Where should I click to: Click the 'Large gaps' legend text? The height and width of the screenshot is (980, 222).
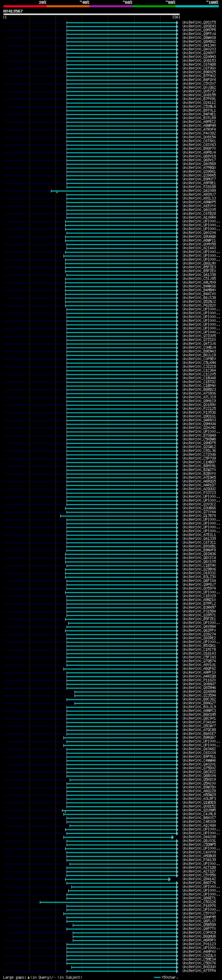tap(15, 977)
